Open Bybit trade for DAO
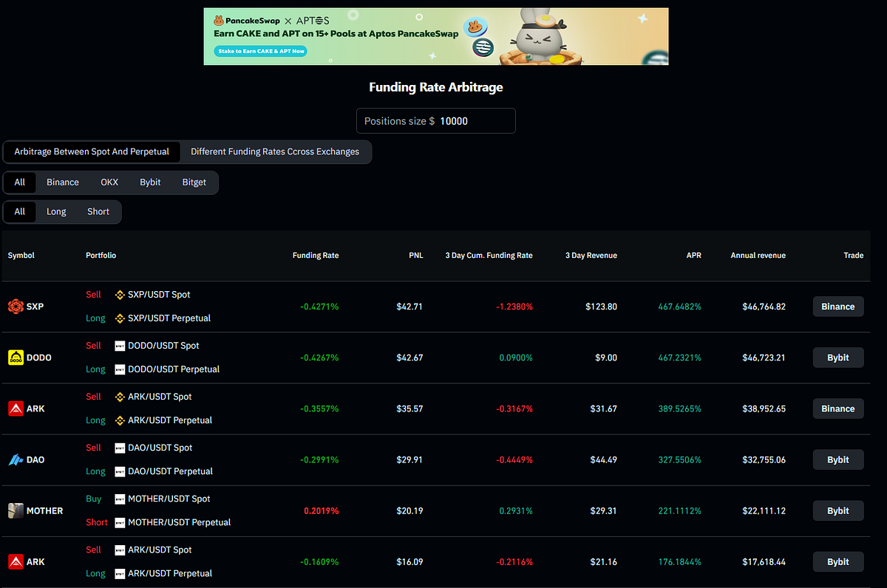Screen dimensions: 887x588 (838, 459)
